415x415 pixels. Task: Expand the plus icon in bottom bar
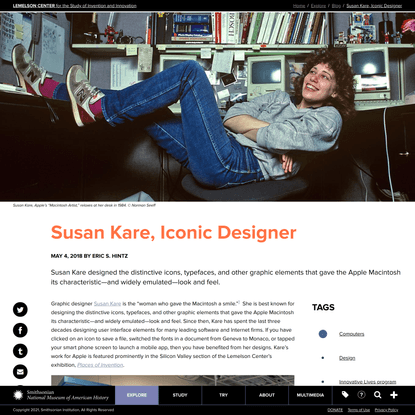point(394,395)
